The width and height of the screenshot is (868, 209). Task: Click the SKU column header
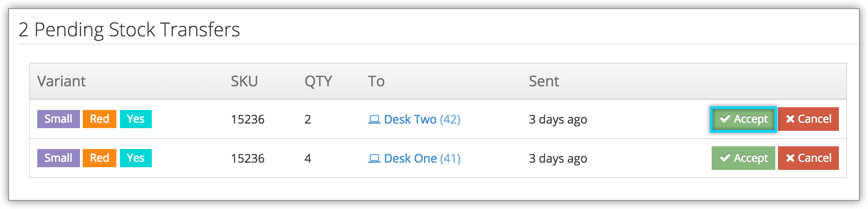click(x=244, y=81)
